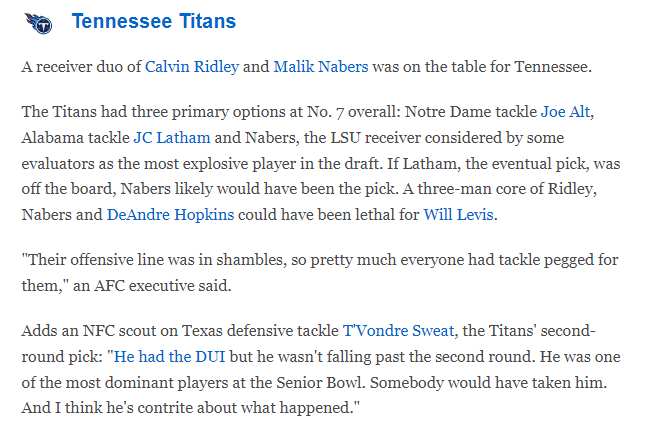Click the opening "A receiver duo" sentence

(x=80, y=67)
